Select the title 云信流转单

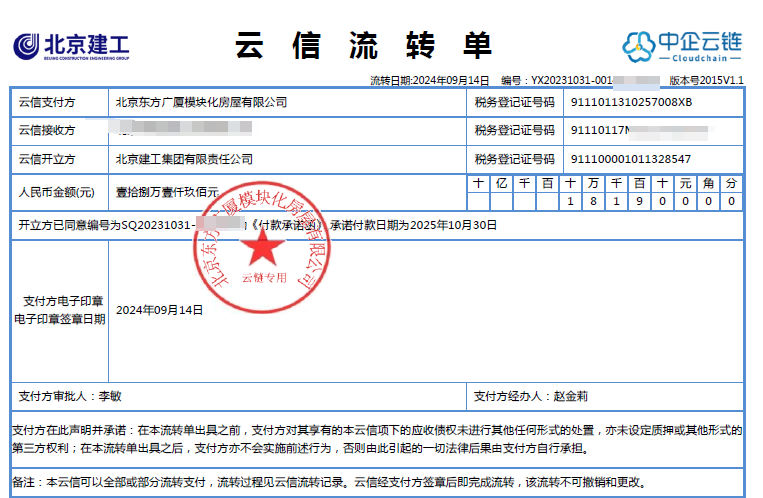[363, 46]
